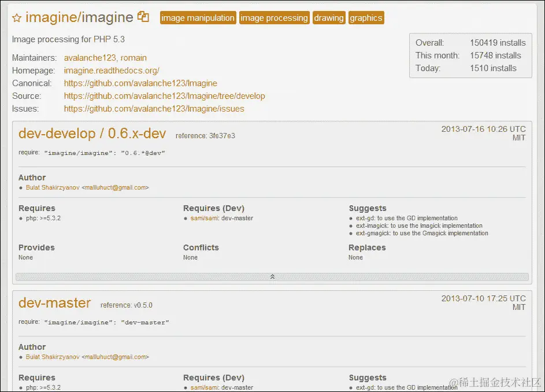Open sami/sami dev dependency under dev-master
Image resolution: width=545 pixels, height=392 pixels.
[x=205, y=387]
